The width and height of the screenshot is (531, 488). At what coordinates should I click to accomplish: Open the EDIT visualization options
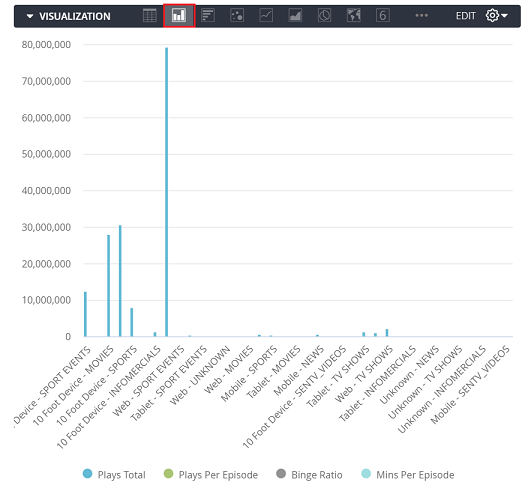pyautogui.click(x=466, y=16)
